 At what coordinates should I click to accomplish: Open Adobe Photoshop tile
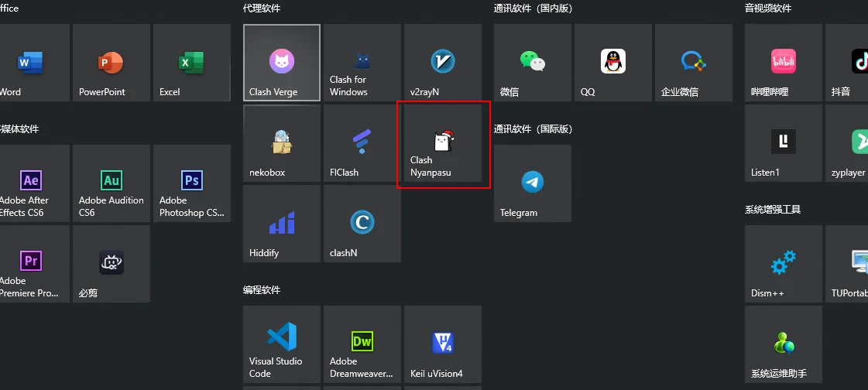(x=191, y=183)
